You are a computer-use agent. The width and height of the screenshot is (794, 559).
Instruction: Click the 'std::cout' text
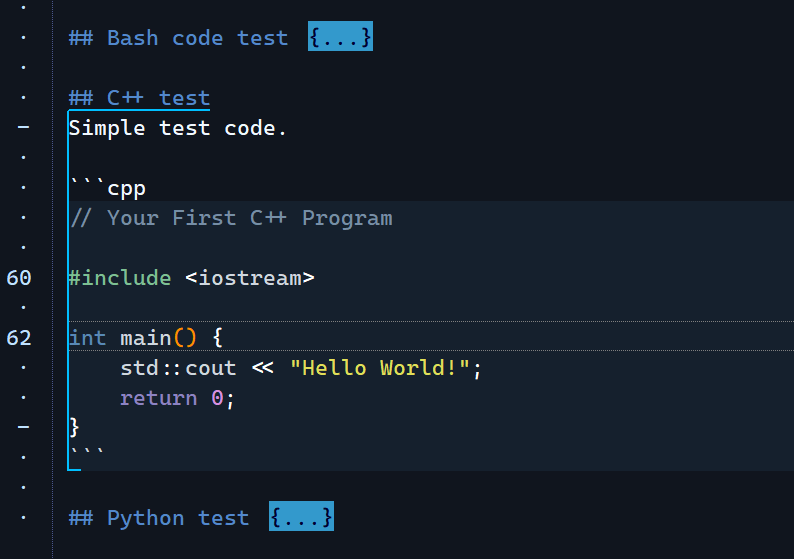click(x=178, y=368)
